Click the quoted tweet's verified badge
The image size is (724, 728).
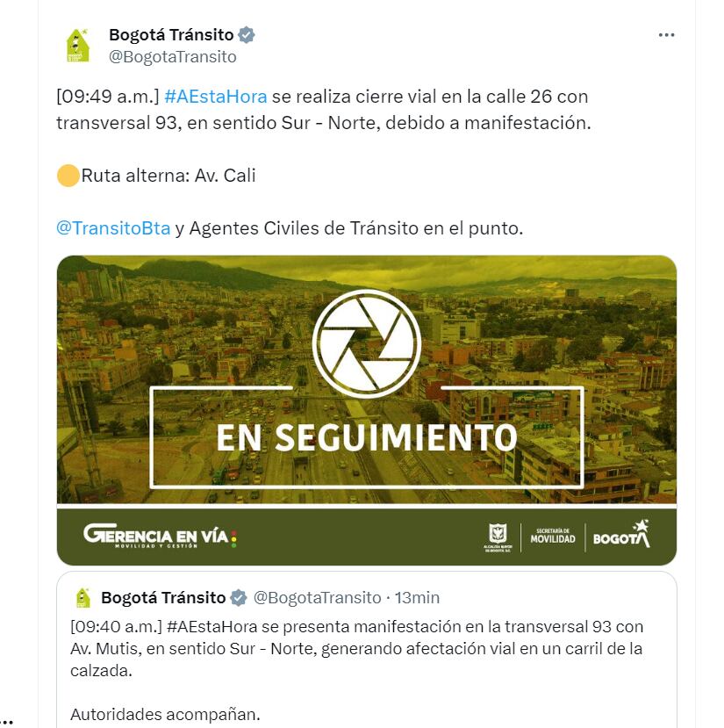[x=238, y=598]
